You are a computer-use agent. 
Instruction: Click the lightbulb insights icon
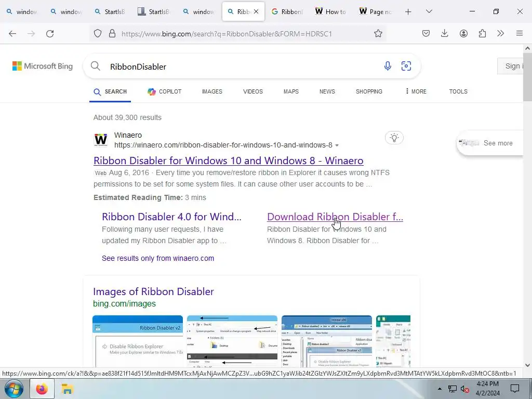(x=394, y=138)
